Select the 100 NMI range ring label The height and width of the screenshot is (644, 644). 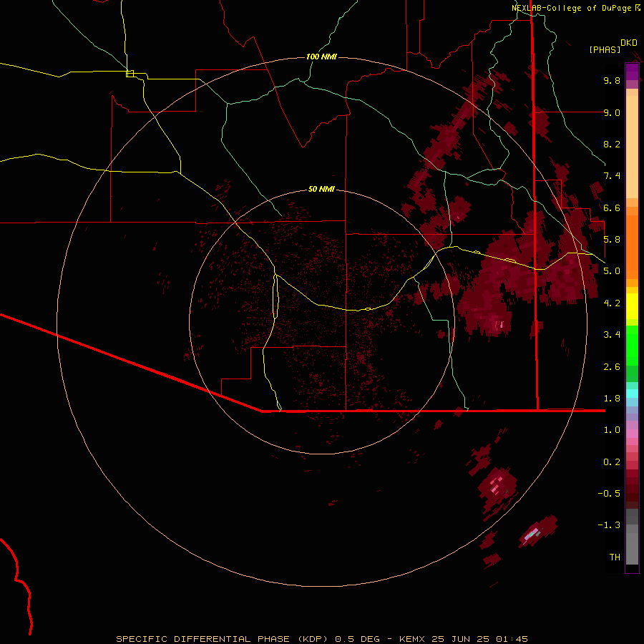(321, 57)
